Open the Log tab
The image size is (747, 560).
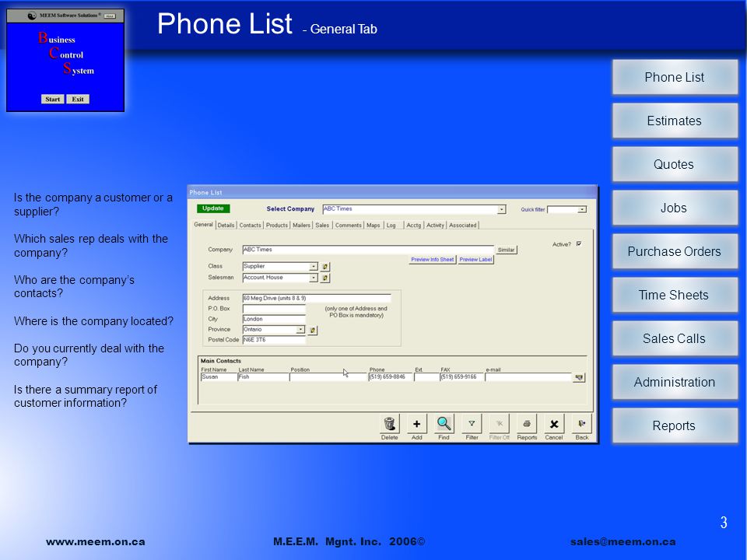point(391,226)
